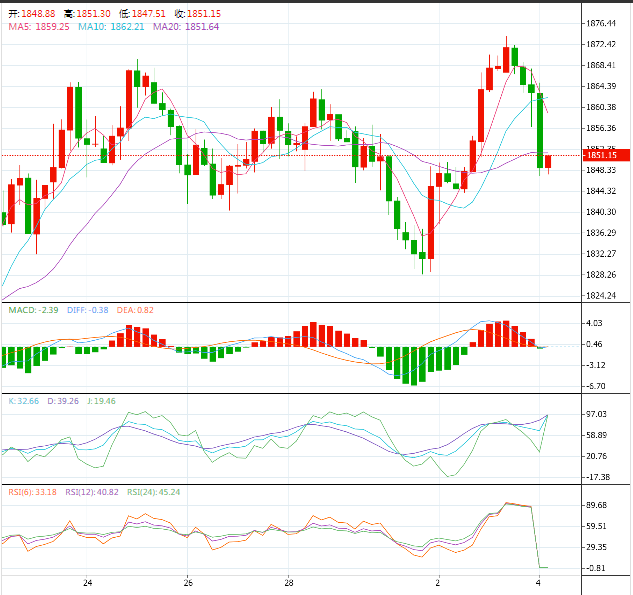Click the 59.51 RSI axis label
Screen dimensions: 633x595
point(596,526)
